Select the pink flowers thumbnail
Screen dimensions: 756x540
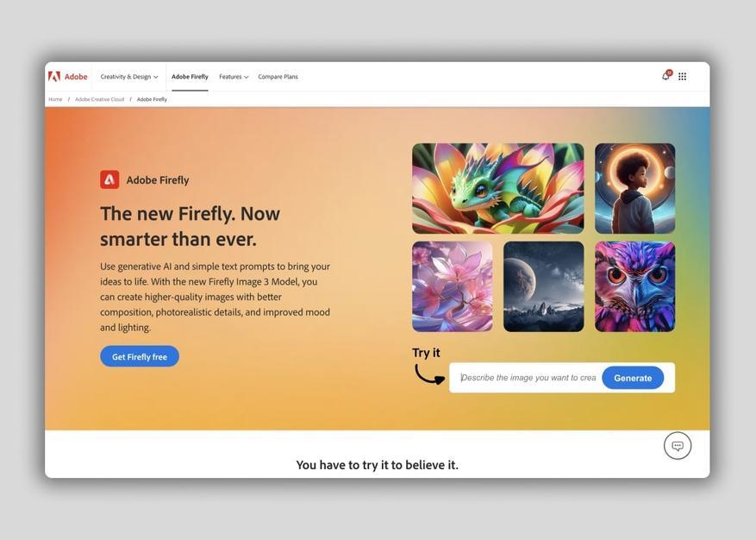click(x=453, y=286)
